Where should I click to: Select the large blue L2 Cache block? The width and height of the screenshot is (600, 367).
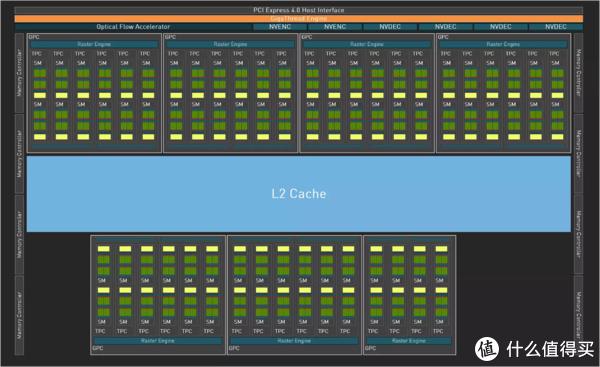click(298, 194)
